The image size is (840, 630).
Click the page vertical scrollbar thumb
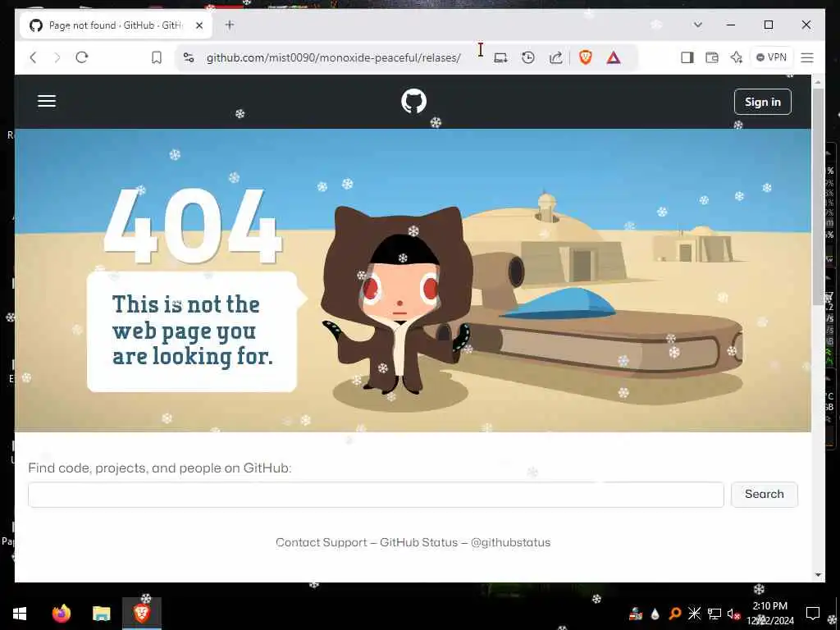pyautogui.click(x=818, y=196)
